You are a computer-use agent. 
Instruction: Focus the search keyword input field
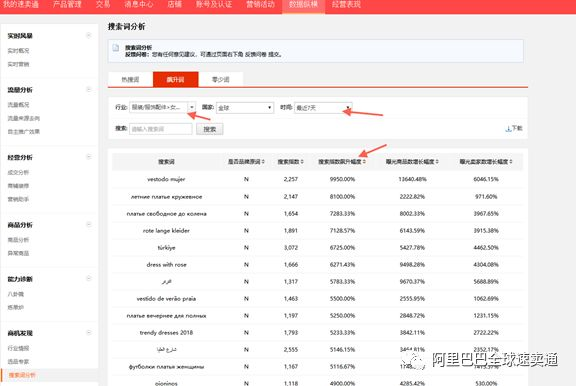[x=161, y=129]
